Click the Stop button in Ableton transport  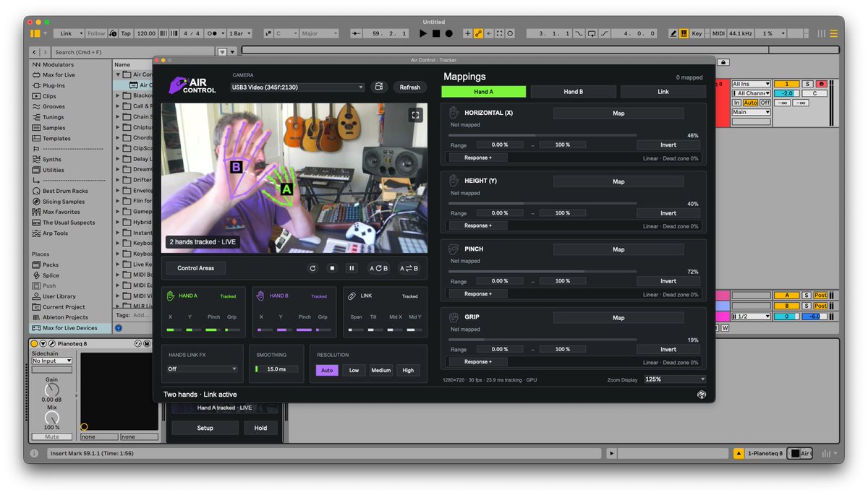click(x=436, y=33)
